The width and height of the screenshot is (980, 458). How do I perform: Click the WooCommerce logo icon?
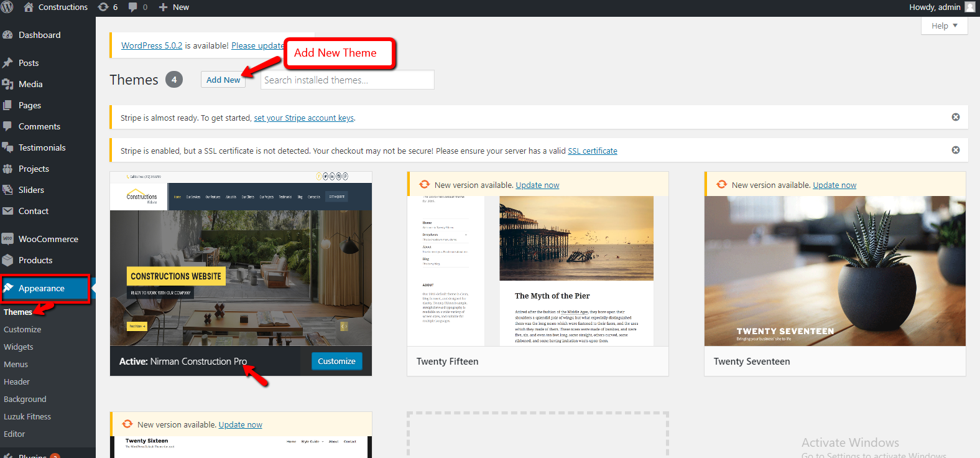[x=7, y=239]
